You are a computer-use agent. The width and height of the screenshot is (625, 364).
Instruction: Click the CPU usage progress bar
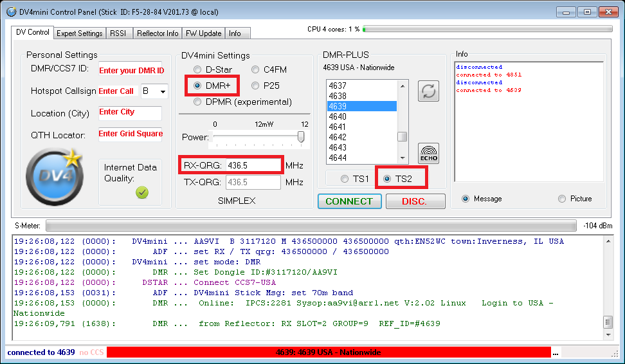(487, 29)
